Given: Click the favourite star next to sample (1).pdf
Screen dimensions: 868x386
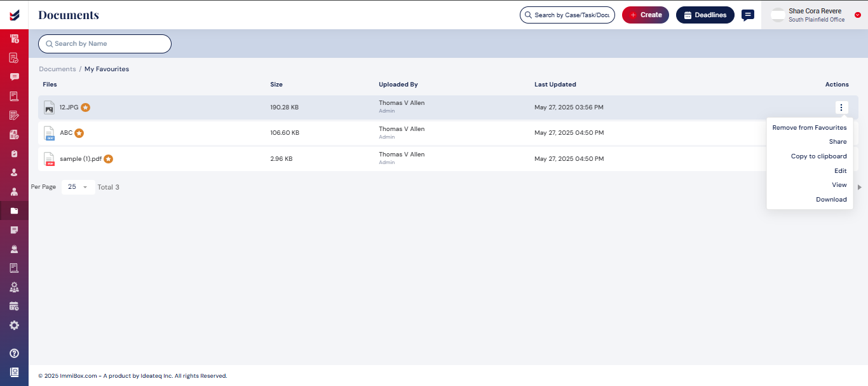Looking at the screenshot, I should [x=109, y=158].
